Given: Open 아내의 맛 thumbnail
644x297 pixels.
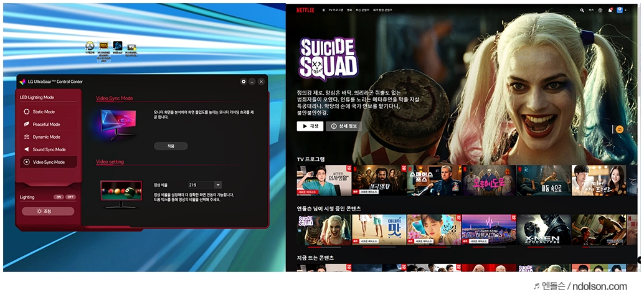Looking at the screenshot, I should coord(379,230).
